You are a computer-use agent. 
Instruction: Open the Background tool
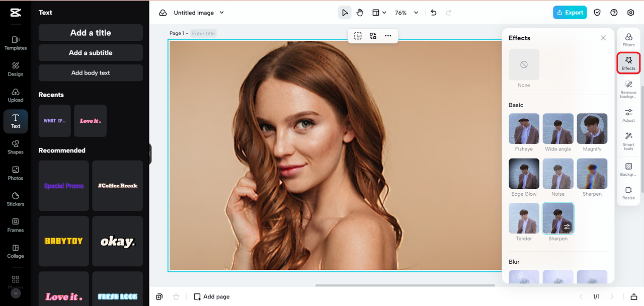(x=628, y=169)
